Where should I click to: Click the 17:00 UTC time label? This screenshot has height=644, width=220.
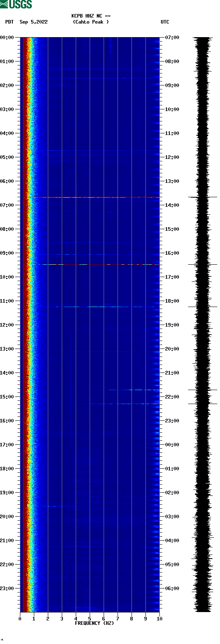pos(172,277)
